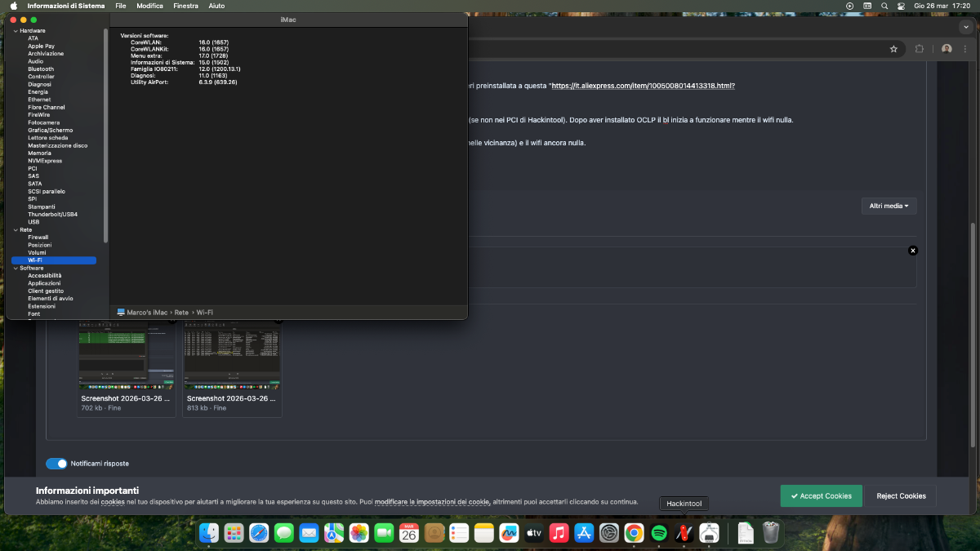Toggle the Notificami risposte switch
The width and height of the screenshot is (980, 551).
point(56,464)
